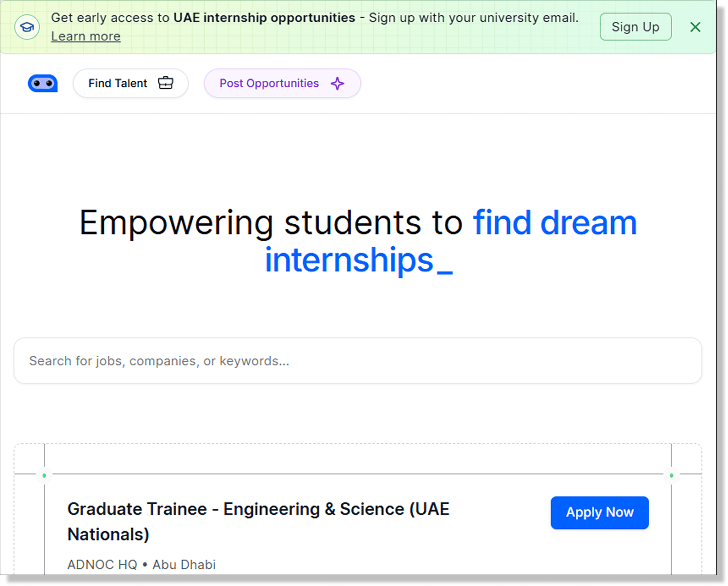Click Apply Now for Graduate Trainee

pos(600,512)
